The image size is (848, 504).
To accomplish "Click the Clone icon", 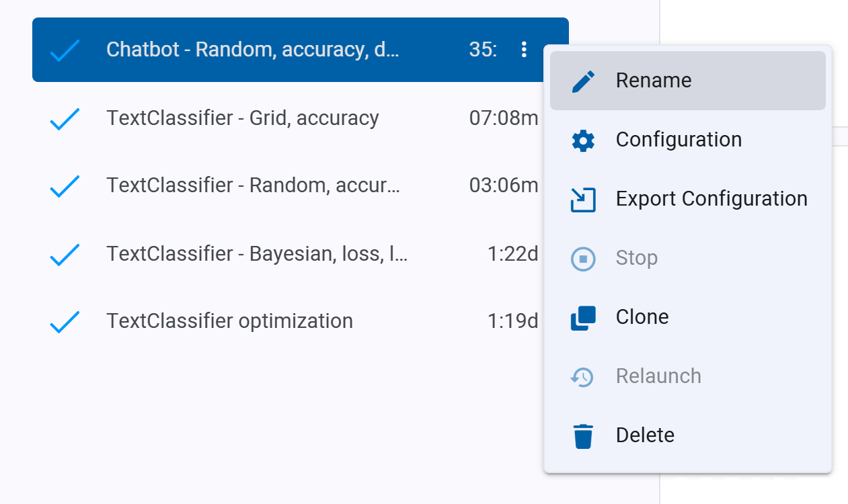I will click(x=584, y=317).
